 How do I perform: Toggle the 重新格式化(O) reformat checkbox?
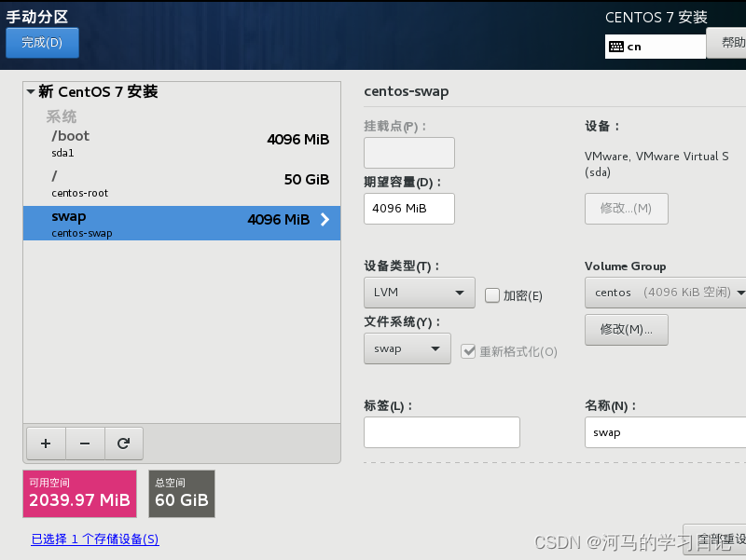point(468,351)
